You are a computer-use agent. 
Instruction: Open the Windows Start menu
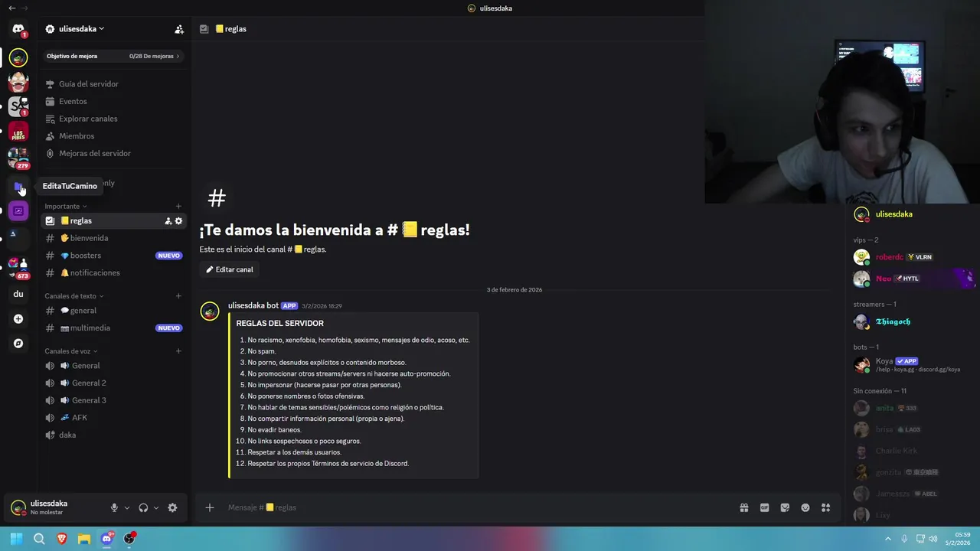coord(16,539)
